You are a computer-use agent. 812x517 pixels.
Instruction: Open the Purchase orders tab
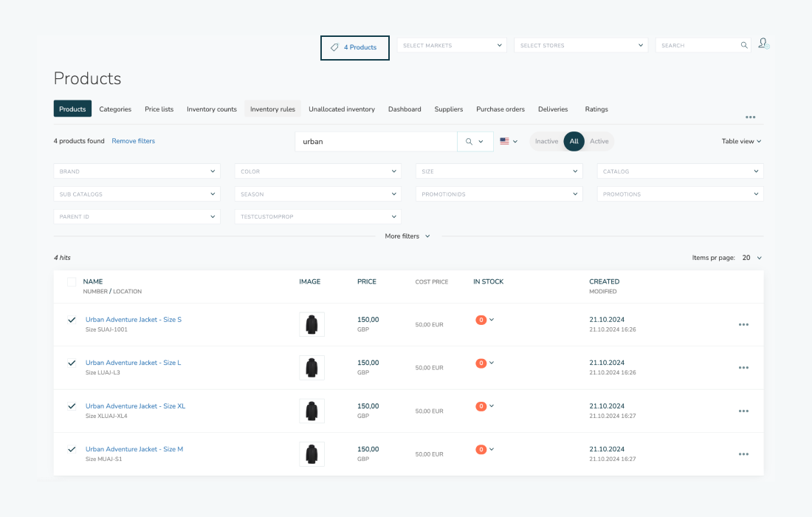pyautogui.click(x=500, y=109)
